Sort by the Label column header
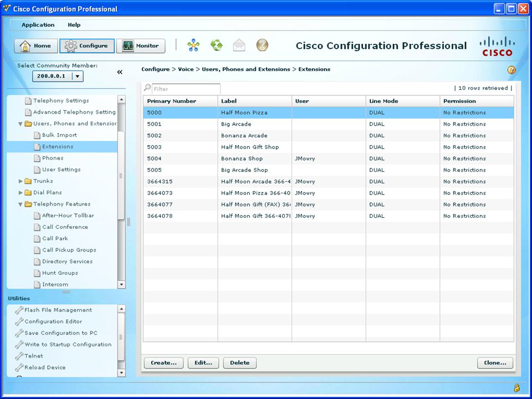The height and width of the screenshot is (399, 532). 254,101
